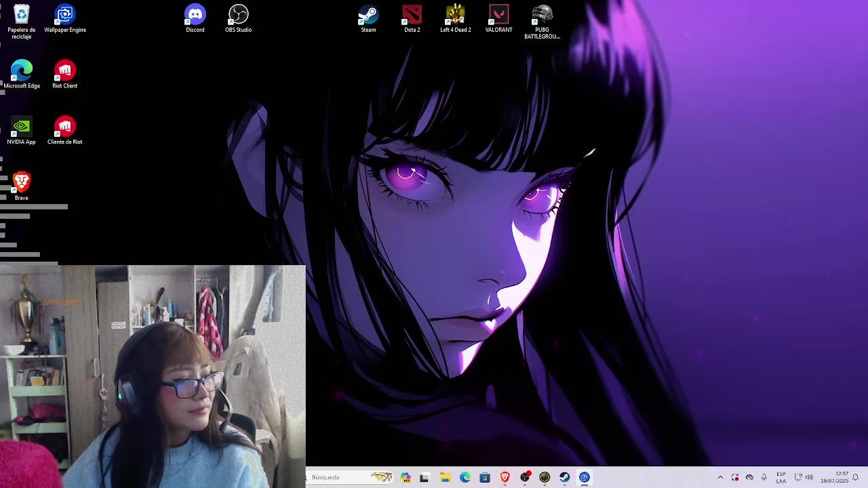Open Task View from the taskbar
This screenshot has height=488, width=868.
[425, 477]
